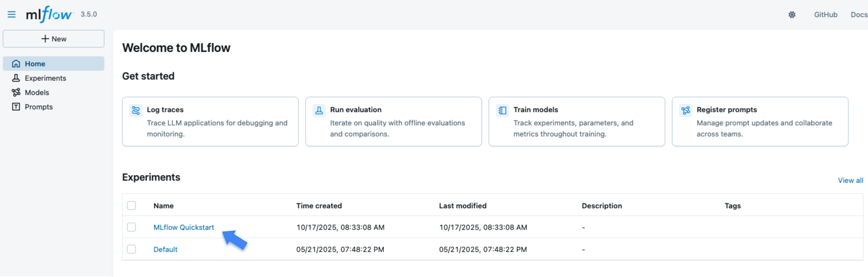Click "Track experiments, parameters, and metrics" text
Viewport: 868px width, 277px height.
pyautogui.click(x=573, y=128)
